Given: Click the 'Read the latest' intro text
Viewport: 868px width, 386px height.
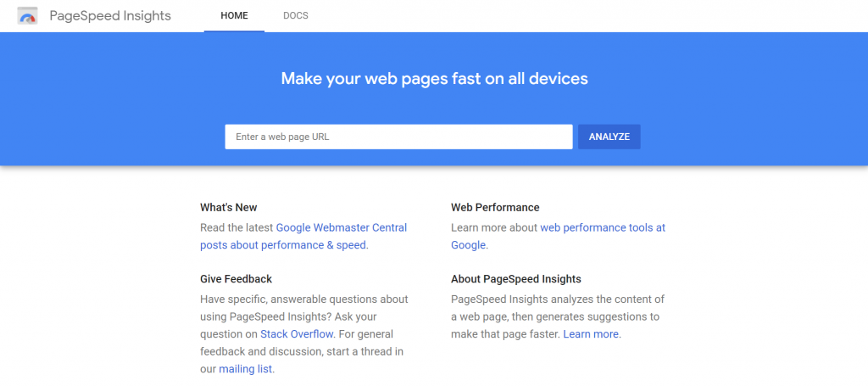Looking at the screenshot, I should click(236, 227).
